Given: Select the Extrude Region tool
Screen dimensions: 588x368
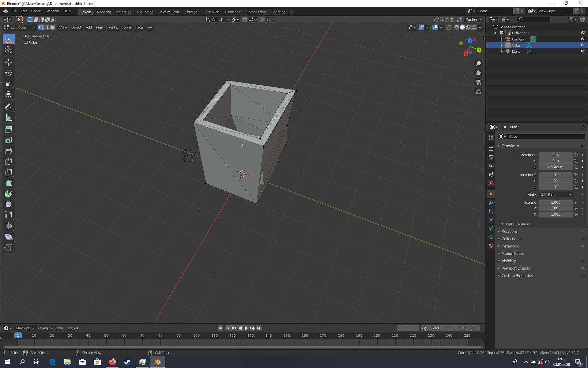Looking at the screenshot, I should (x=9, y=129).
